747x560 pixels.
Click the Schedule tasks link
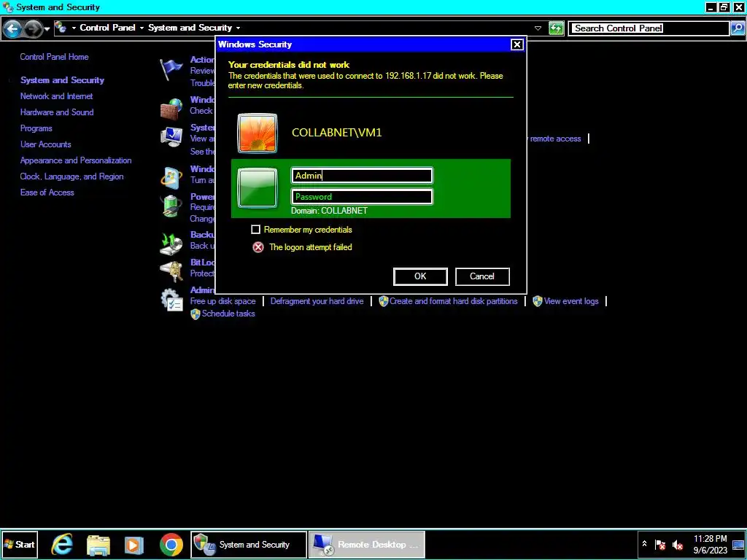228,314
